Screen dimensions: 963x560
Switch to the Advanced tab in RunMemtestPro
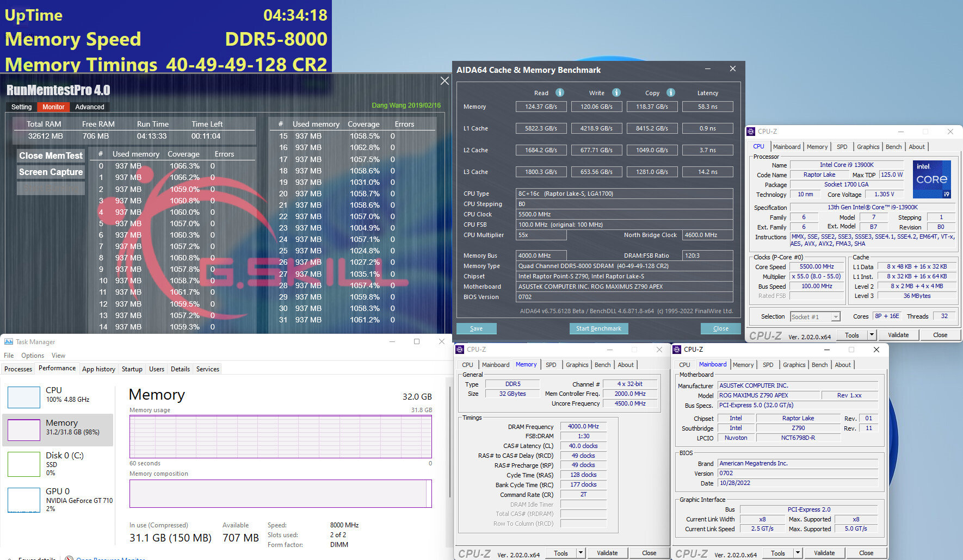90,107
